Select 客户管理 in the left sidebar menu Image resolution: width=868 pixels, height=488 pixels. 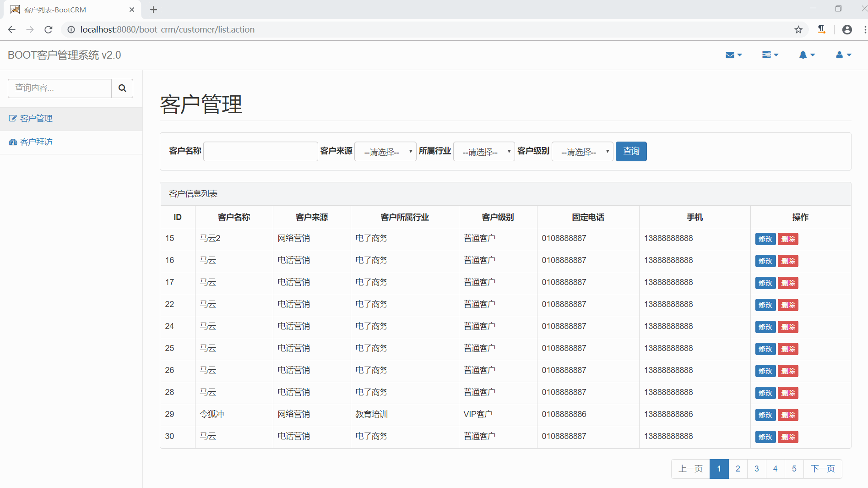tap(35, 118)
